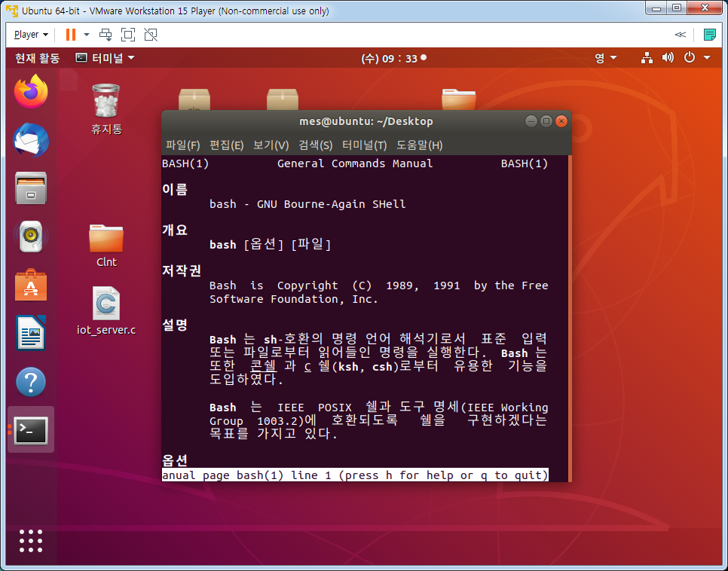The width and height of the screenshot is (728, 571).
Task: Open network status icon in top bar
Action: [x=647, y=58]
